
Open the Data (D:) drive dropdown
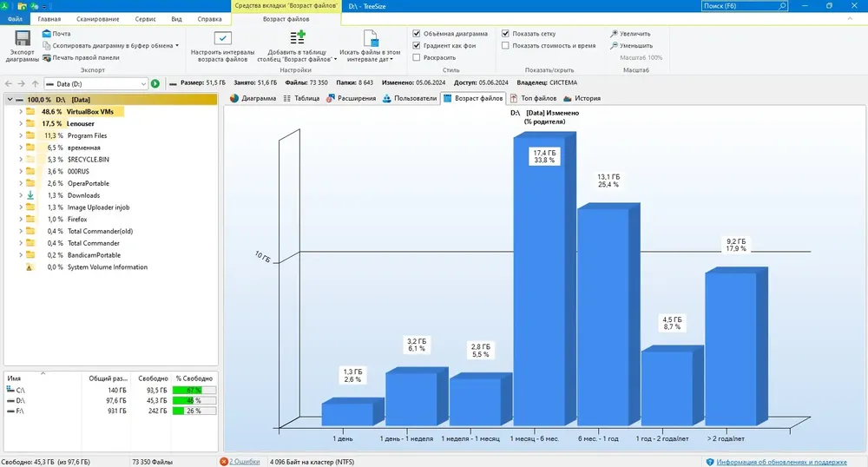pyautogui.click(x=143, y=84)
